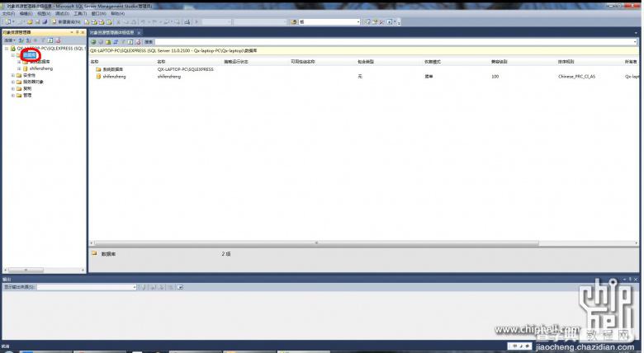Image resolution: width=644 pixels, height=353 pixels.
Task: Click the Print icon in main toolbar
Action: pos(187,21)
